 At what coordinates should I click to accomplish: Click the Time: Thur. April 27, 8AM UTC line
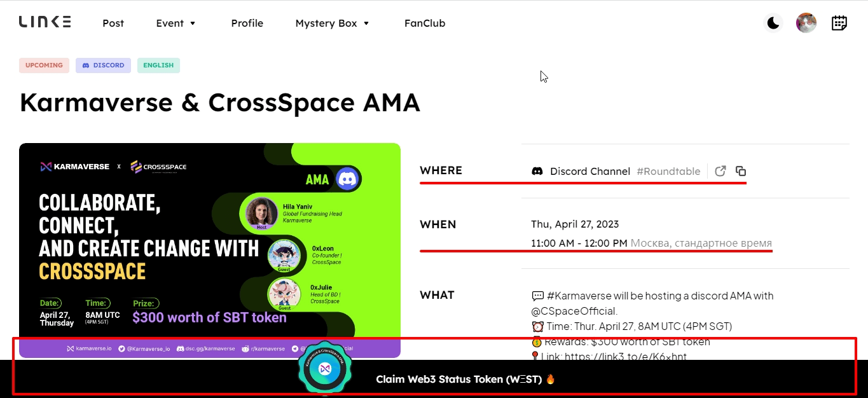(x=631, y=326)
